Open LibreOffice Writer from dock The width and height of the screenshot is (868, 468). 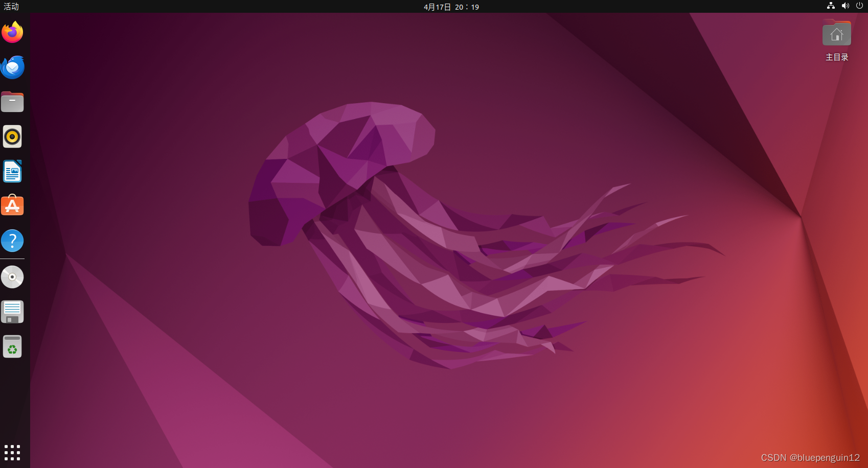coord(12,171)
